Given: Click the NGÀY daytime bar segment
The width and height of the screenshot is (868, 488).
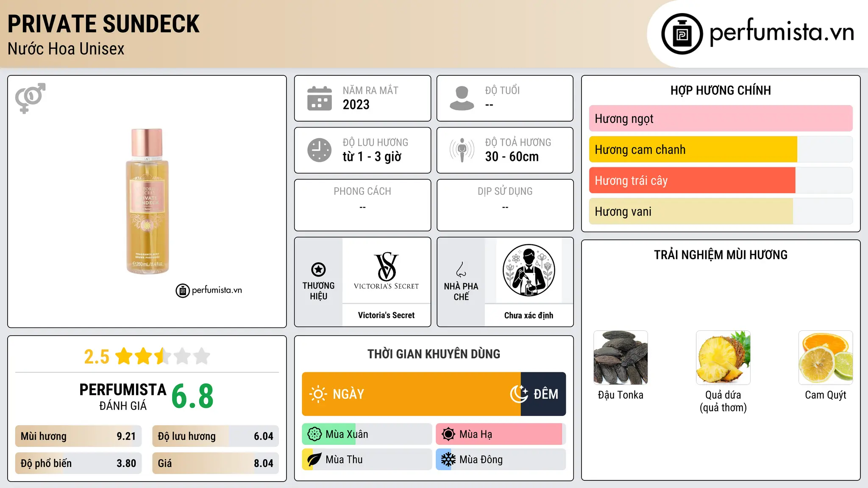Looking at the screenshot, I should pos(411,394).
